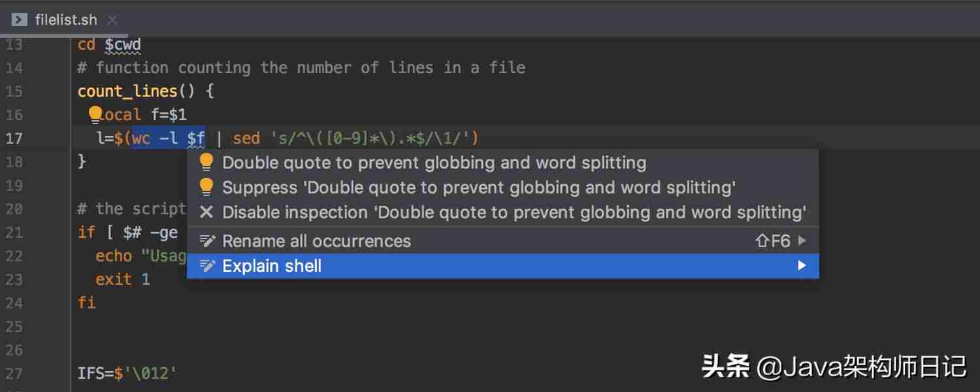Click line number 21 in the gutter
Image resolution: width=980 pixels, height=392 pixels.
click(14, 233)
